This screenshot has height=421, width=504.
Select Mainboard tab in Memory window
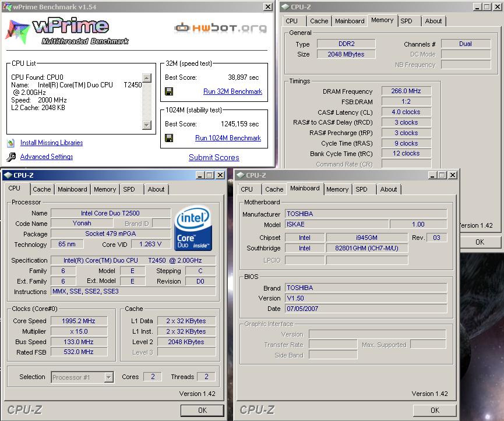coord(350,21)
